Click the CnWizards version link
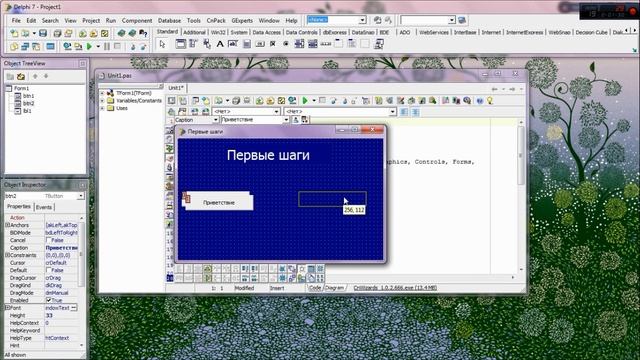This screenshot has height=360, width=640. click(395, 288)
